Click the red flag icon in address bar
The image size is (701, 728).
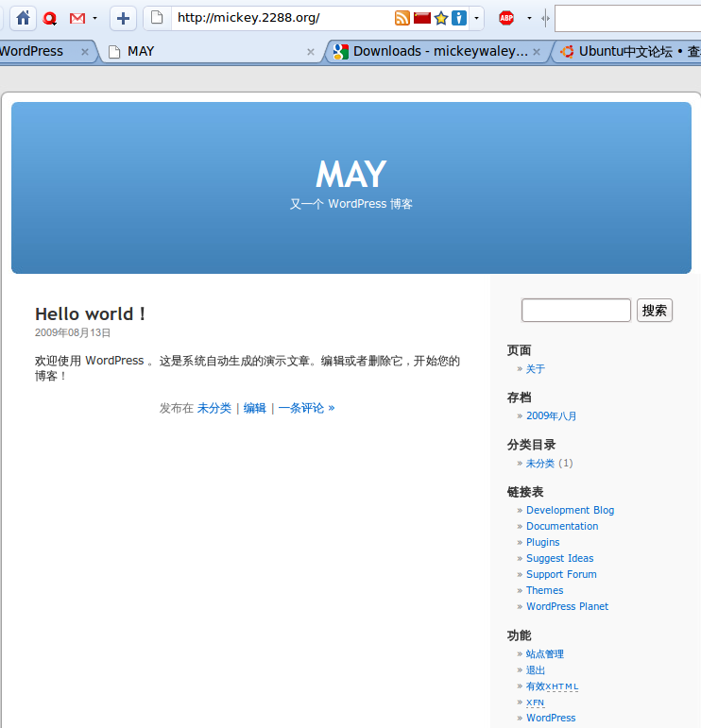coord(421,18)
